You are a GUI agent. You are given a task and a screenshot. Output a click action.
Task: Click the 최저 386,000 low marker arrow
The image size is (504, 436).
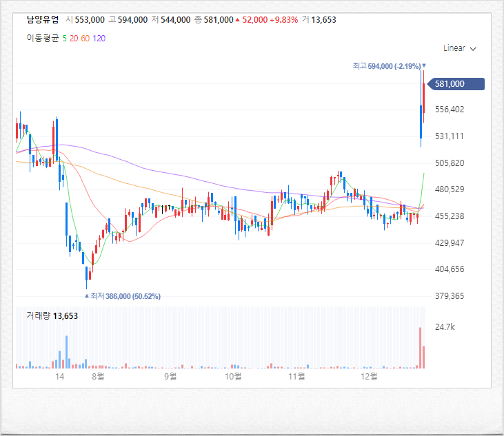86,296
